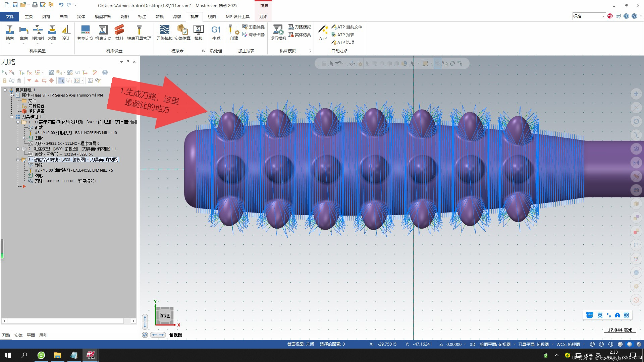Regenerate all dirty operations icon
The height and width of the screenshot is (362, 644).
[29, 72]
